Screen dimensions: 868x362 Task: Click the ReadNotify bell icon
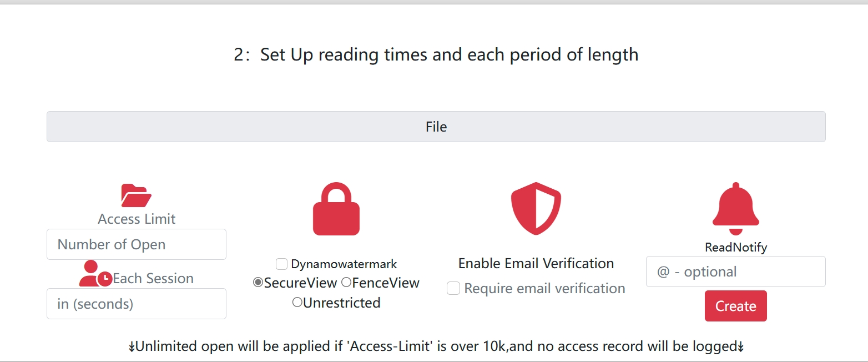point(735,208)
